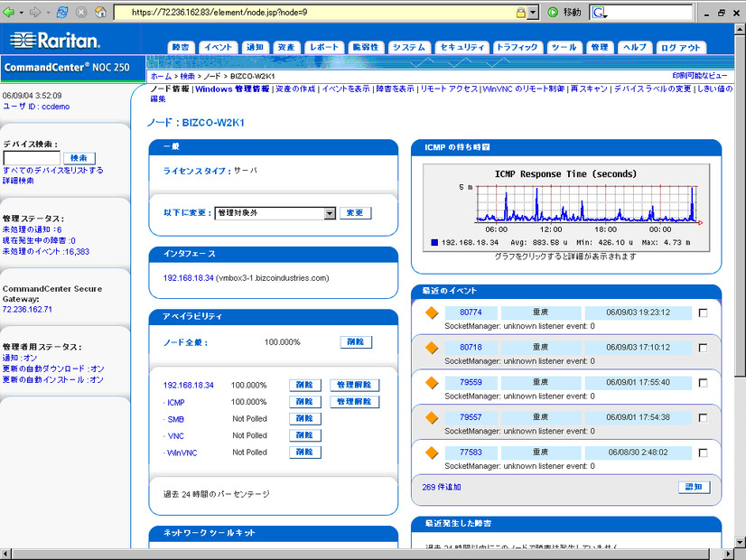
Task: Open the レポート tab
Action: [324, 47]
